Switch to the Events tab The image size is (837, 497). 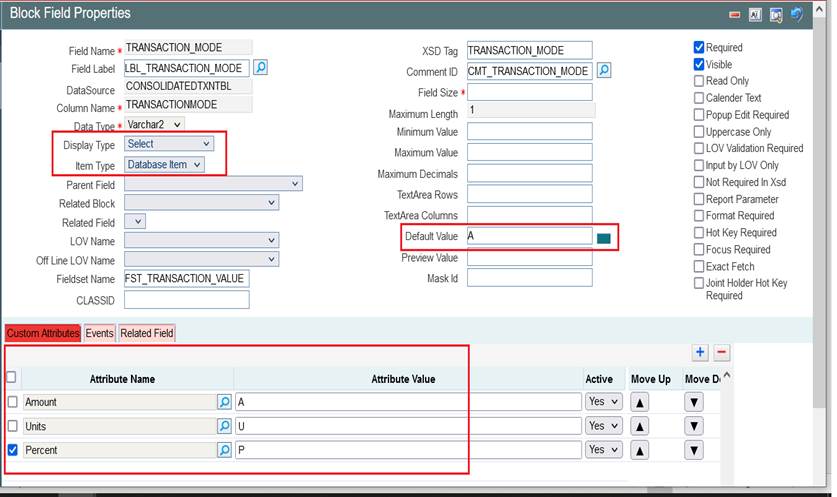coord(99,333)
